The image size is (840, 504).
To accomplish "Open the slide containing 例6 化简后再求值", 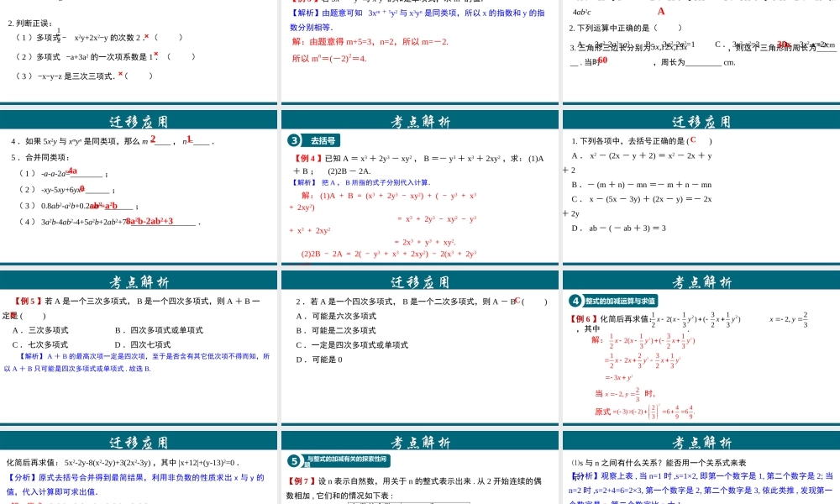I will click(701, 347).
